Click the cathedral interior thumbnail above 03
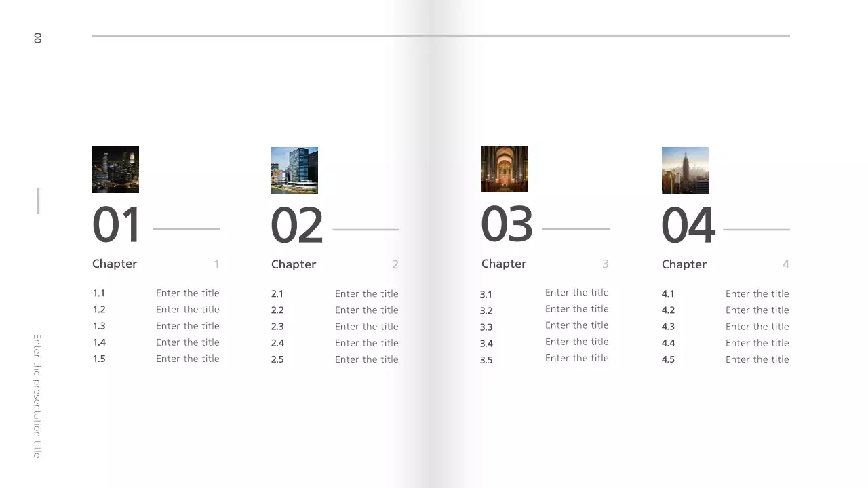The height and width of the screenshot is (488, 868). pyautogui.click(x=505, y=169)
